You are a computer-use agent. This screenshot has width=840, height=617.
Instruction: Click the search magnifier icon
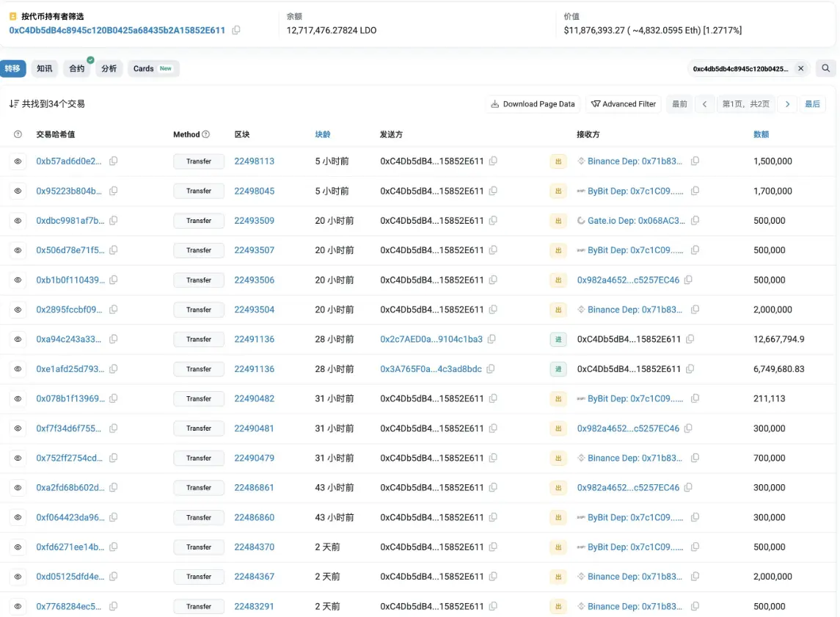(x=826, y=68)
